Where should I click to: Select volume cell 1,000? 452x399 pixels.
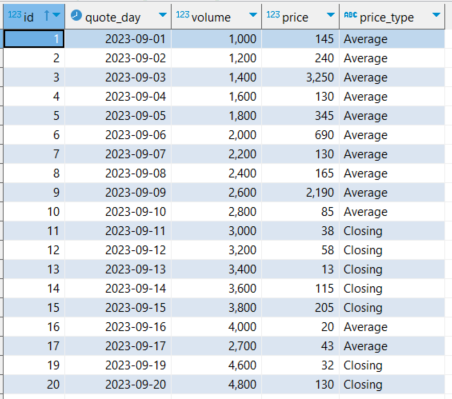pyautogui.click(x=217, y=39)
